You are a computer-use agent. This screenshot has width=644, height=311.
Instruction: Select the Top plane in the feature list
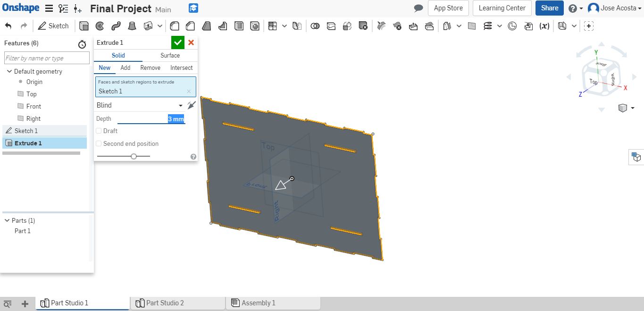(x=31, y=94)
